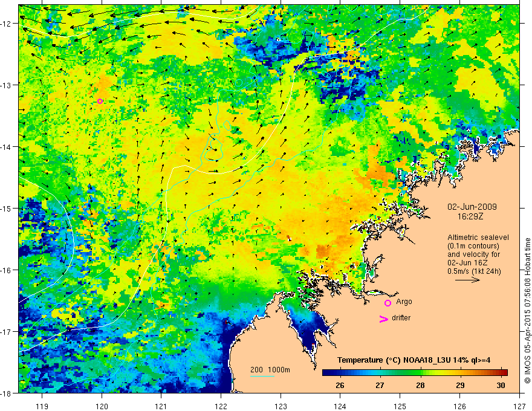
Task: Click the 'Argo' legend label
Action: point(404,302)
